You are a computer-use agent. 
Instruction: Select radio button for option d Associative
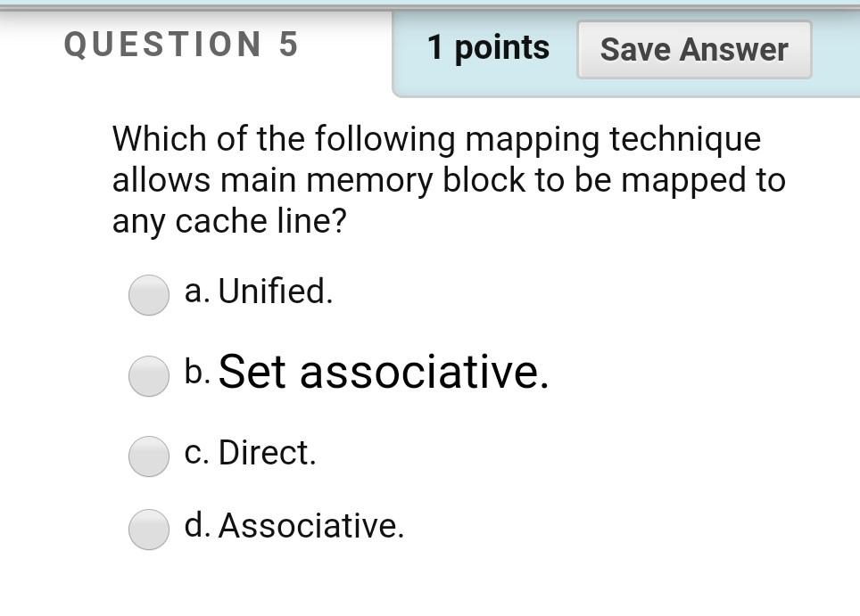[148, 530]
